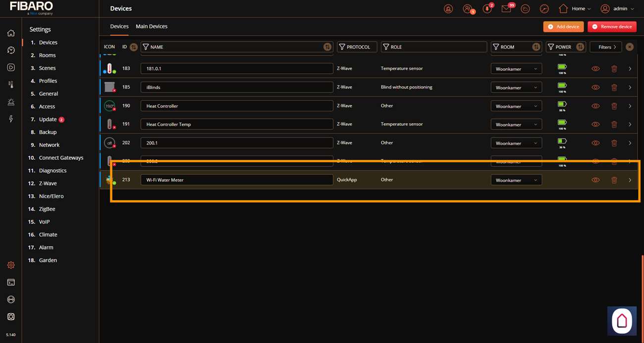Expand details chevron for Heat Controller Temp row
644x343 pixels.
(630, 125)
